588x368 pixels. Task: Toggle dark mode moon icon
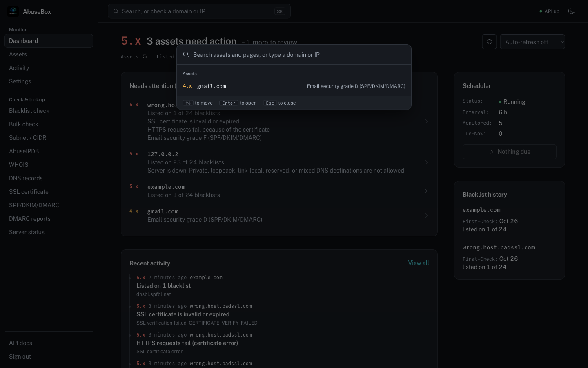click(571, 11)
